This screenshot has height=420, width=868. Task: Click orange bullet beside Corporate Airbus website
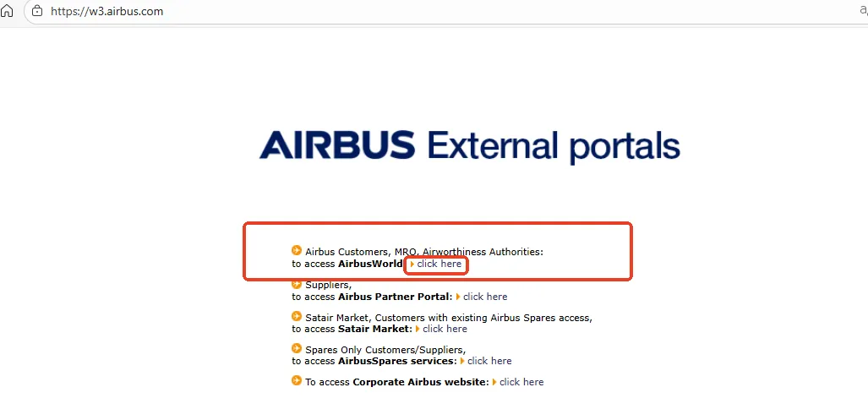(297, 380)
